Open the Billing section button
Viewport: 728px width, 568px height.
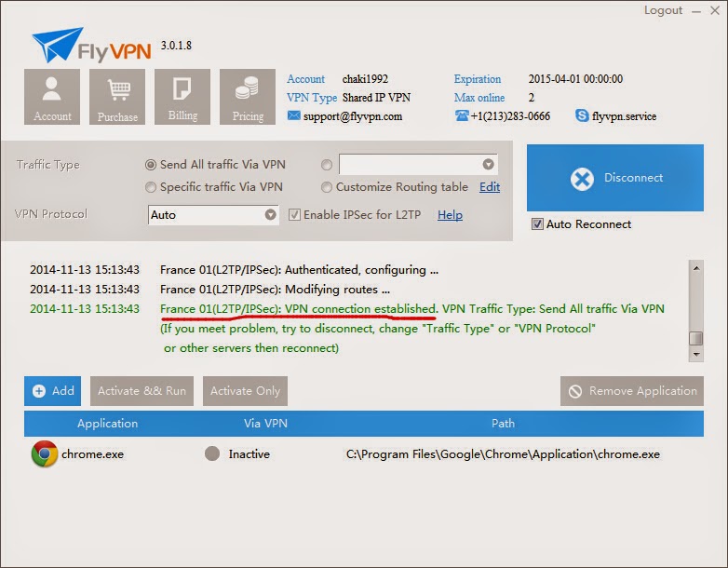point(182,97)
